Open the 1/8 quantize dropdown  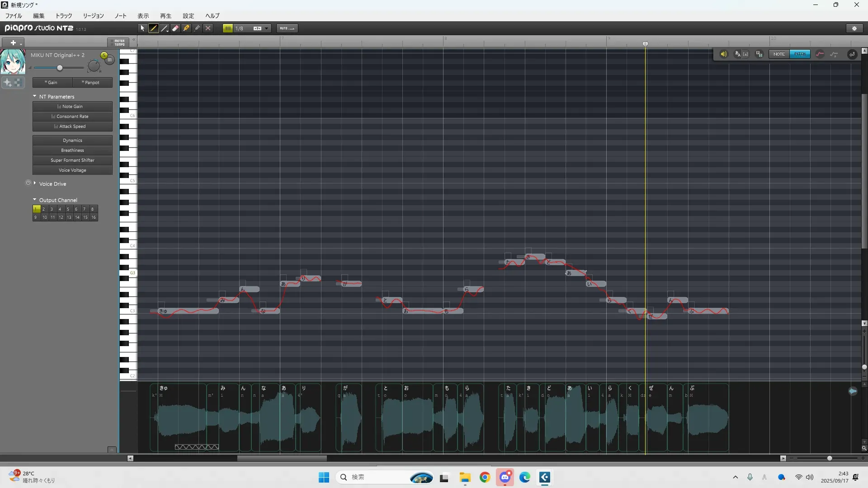pos(267,28)
